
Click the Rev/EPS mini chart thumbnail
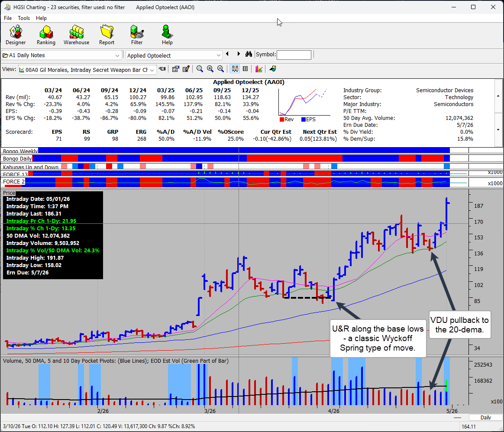coord(304,102)
